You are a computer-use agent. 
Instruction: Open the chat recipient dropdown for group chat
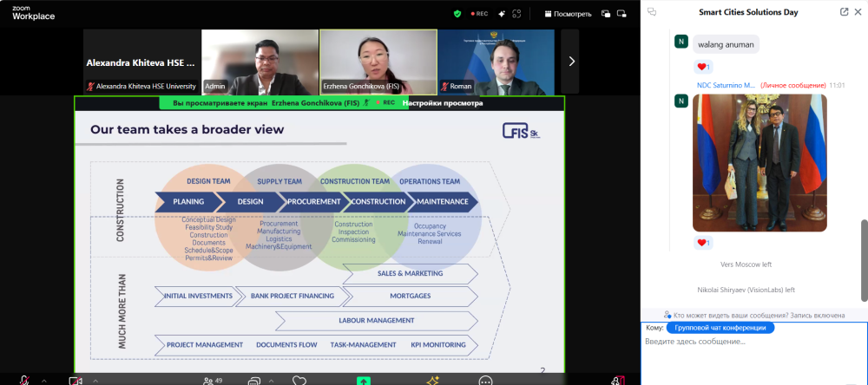pyautogui.click(x=721, y=328)
